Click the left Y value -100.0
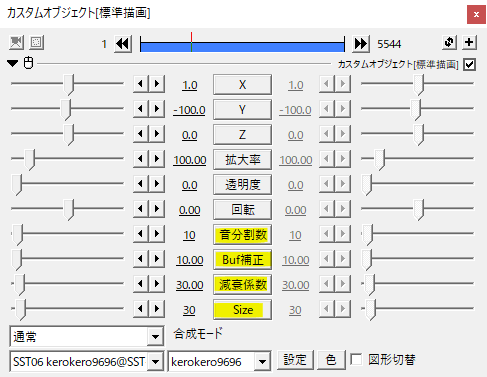 pos(189,110)
